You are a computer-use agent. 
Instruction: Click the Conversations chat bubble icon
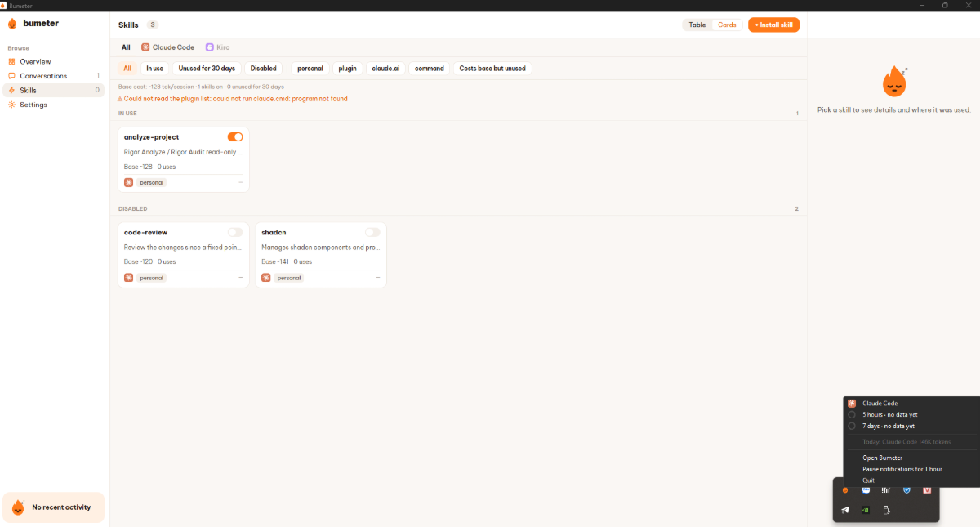(x=11, y=76)
